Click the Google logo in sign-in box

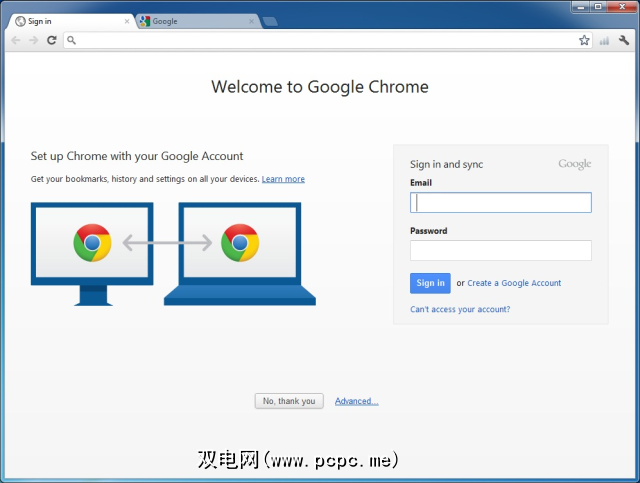[x=575, y=164]
